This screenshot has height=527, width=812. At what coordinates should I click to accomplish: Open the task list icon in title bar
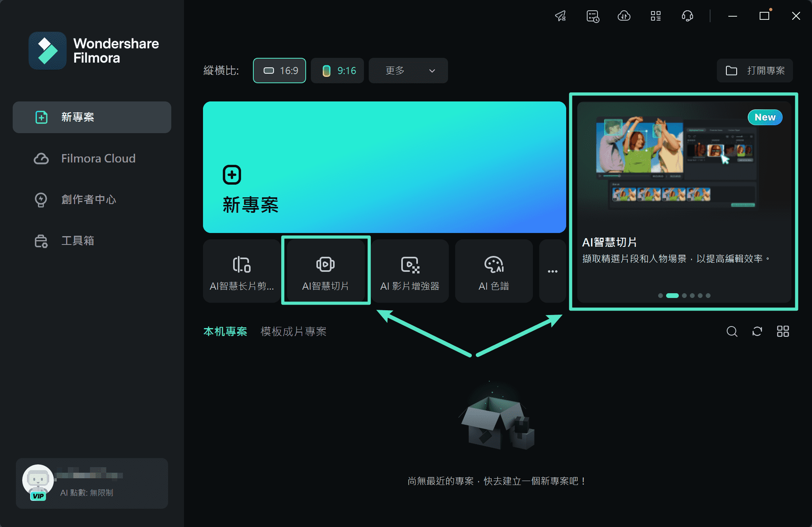coord(593,16)
